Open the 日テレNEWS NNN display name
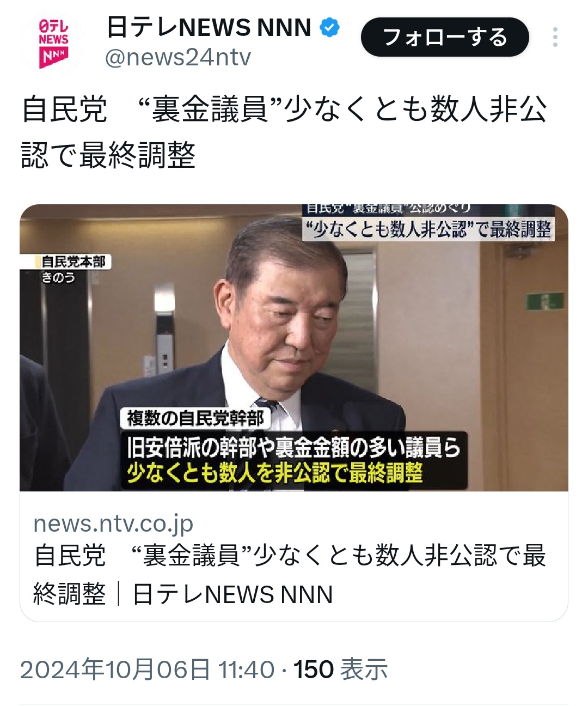The image size is (588, 706). (x=209, y=27)
